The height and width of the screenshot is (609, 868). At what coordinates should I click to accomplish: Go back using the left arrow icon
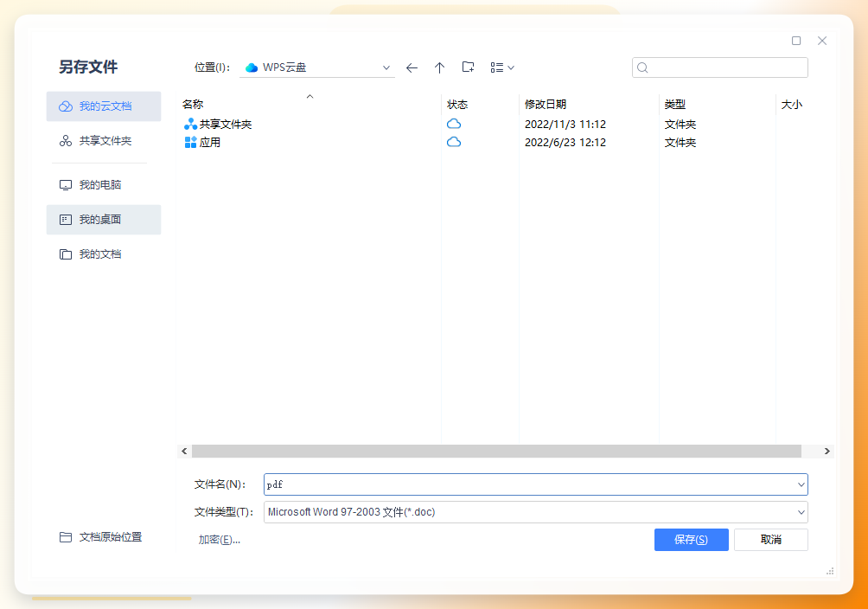tap(412, 67)
